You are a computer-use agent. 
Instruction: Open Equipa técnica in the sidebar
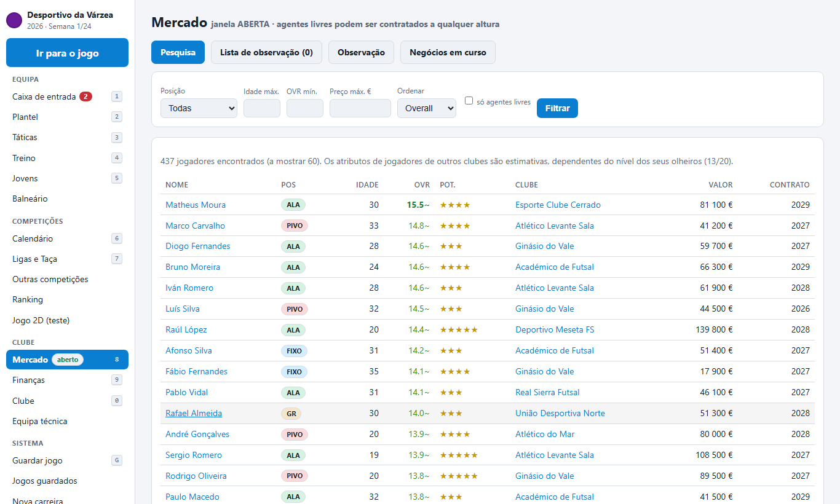[x=67, y=421]
